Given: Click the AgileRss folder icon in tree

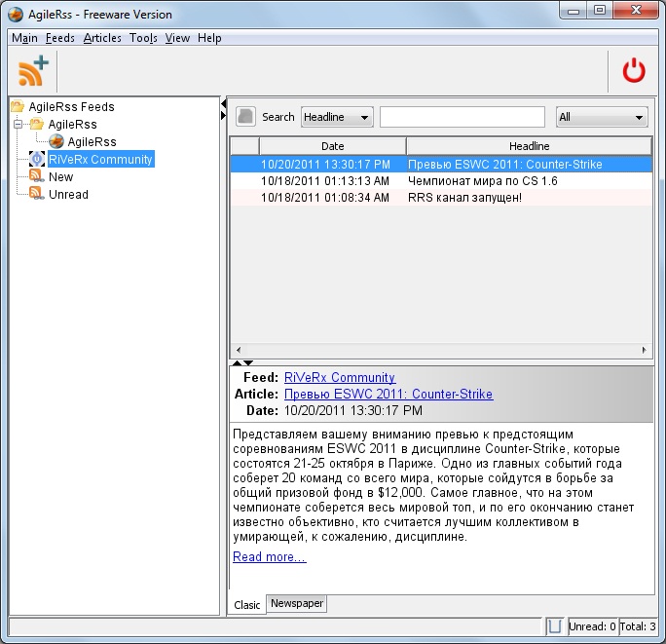Looking at the screenshot, I should click(37, 124).
